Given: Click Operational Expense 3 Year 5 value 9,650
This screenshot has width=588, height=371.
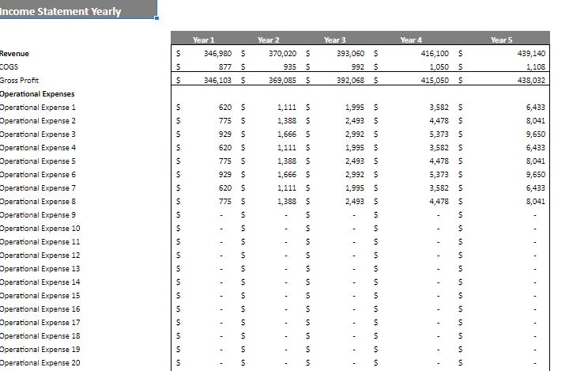Looking at the screenshot, I should point(536,134).
